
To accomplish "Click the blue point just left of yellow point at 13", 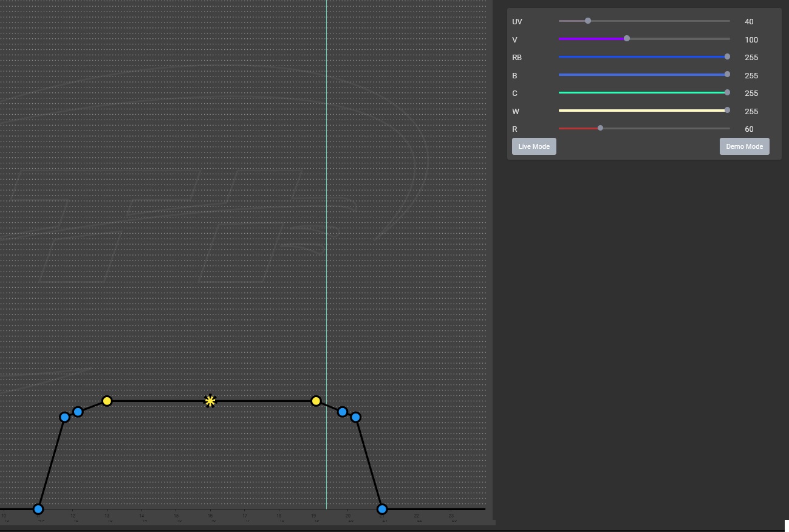I will [78, 412].
